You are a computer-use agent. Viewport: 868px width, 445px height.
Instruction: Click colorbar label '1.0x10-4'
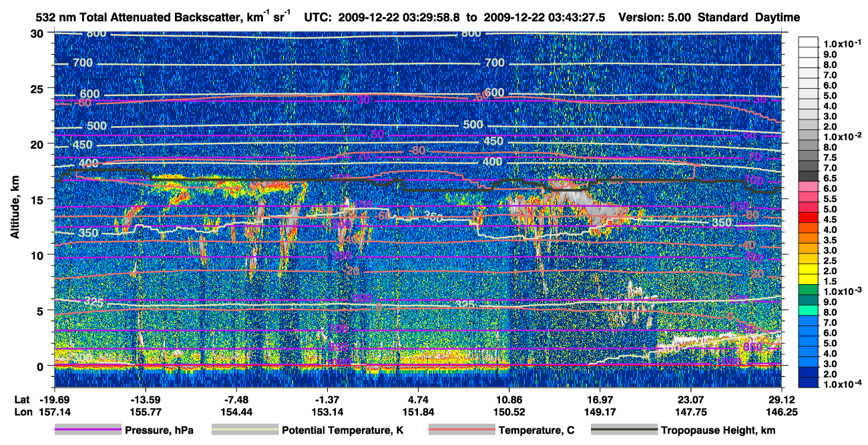point(844,384)
